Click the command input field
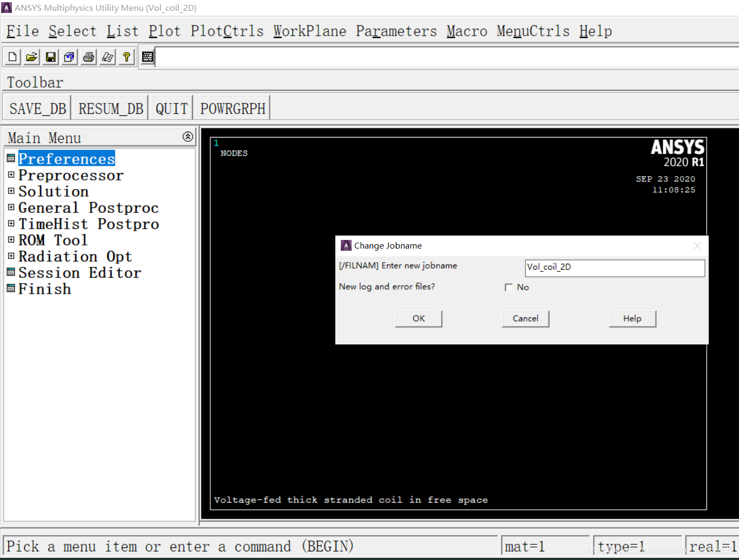 tap(447, 57)
